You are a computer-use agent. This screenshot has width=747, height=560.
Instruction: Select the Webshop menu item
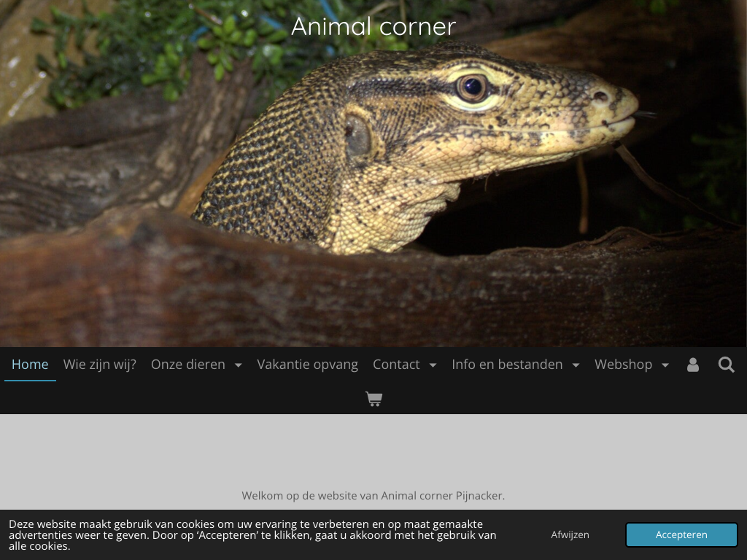tap(623, 365)
